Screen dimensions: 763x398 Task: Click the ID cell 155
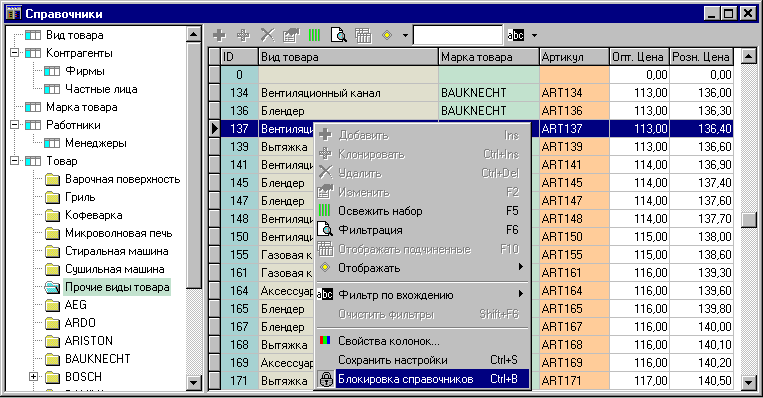[239, 254]
